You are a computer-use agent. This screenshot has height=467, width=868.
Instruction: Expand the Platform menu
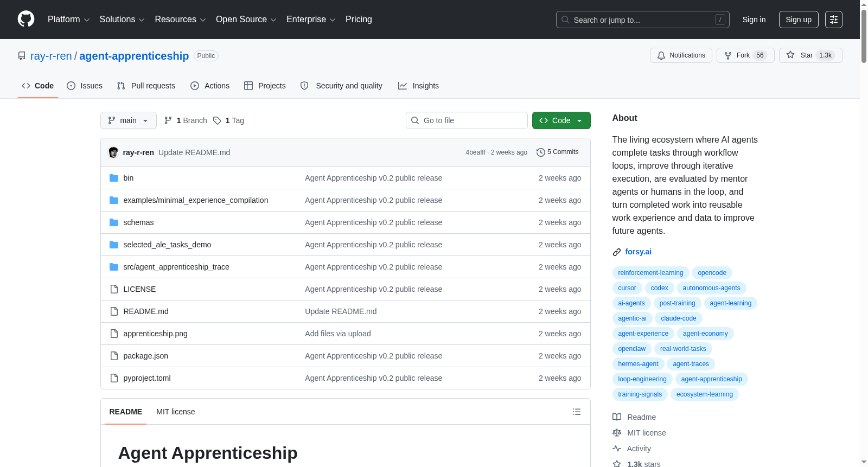(68, 20)
